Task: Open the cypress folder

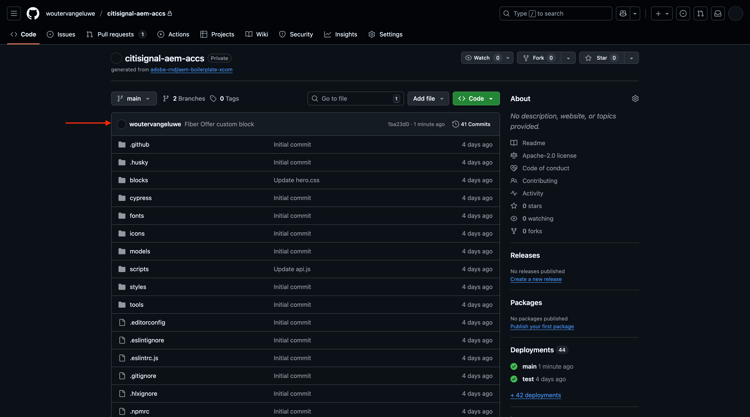Action: [141, 198]
